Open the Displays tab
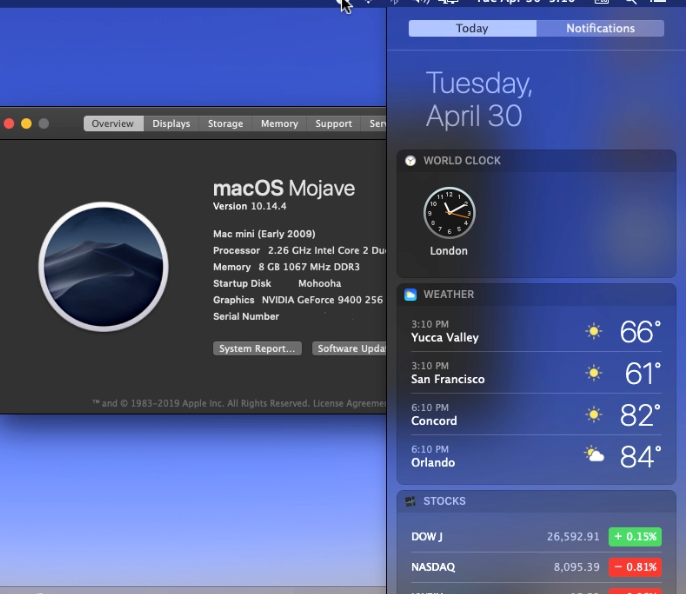This screenshot has height=594, width=686. click(171, 124)
